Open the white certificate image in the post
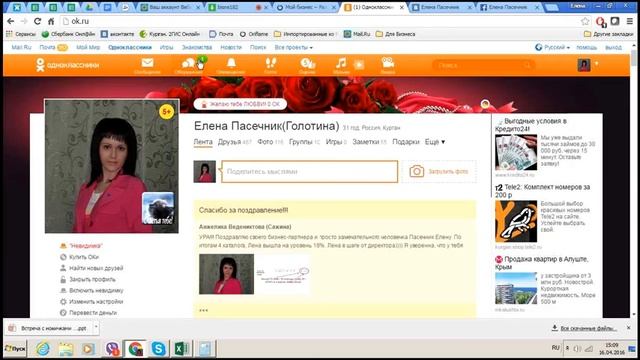 (x=283, y=274)
